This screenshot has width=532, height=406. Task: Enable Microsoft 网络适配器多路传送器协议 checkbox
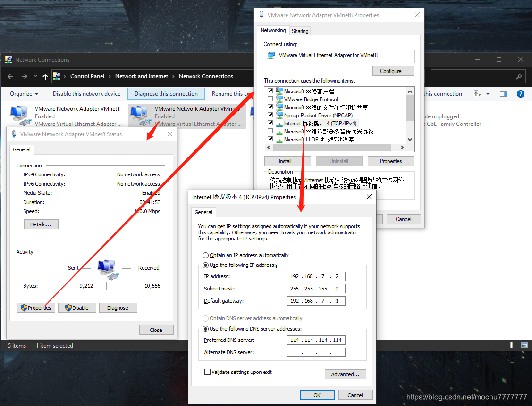click(x=270, y=131)
